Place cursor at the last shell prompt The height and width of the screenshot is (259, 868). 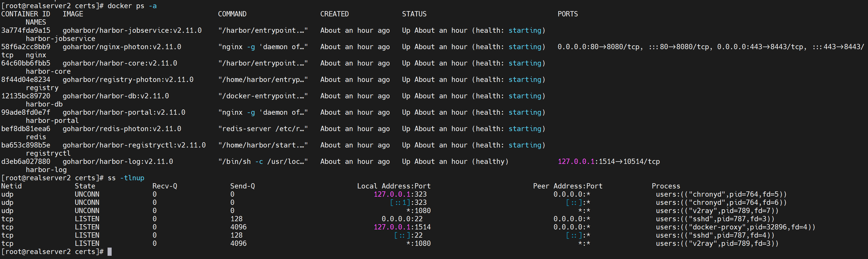109,252
